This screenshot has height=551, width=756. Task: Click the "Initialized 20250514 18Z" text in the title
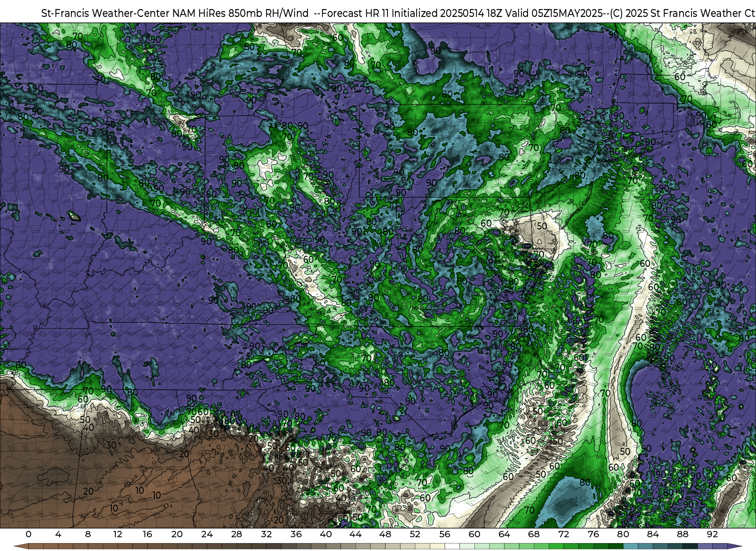(x=447, y=13)
